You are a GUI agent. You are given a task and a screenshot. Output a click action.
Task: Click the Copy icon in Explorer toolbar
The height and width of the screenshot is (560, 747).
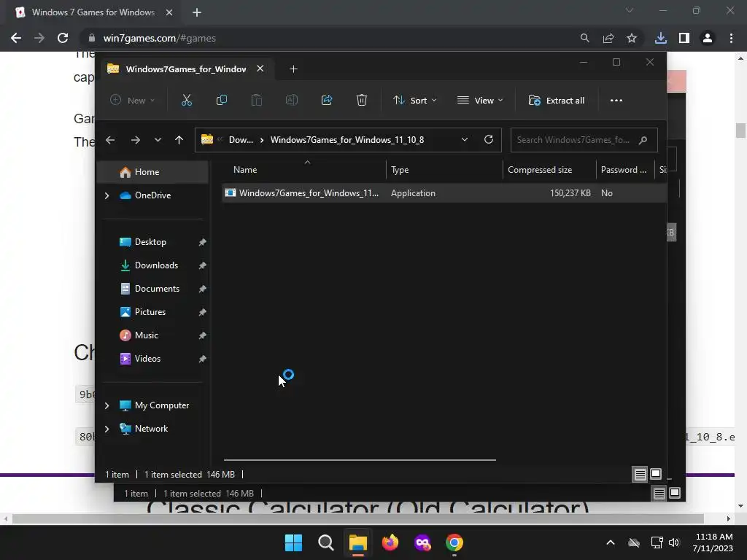(x=222, y=100)
